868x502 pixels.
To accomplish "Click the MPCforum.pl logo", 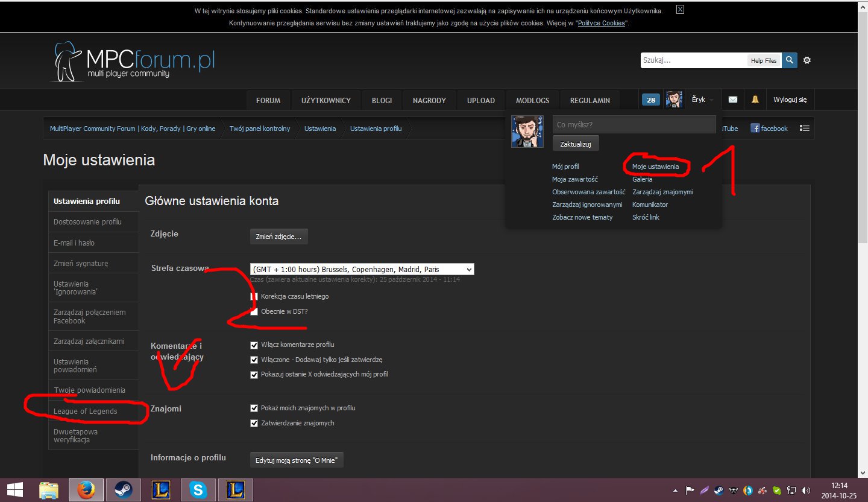I will pyautogui.click(x=132, y=62).
